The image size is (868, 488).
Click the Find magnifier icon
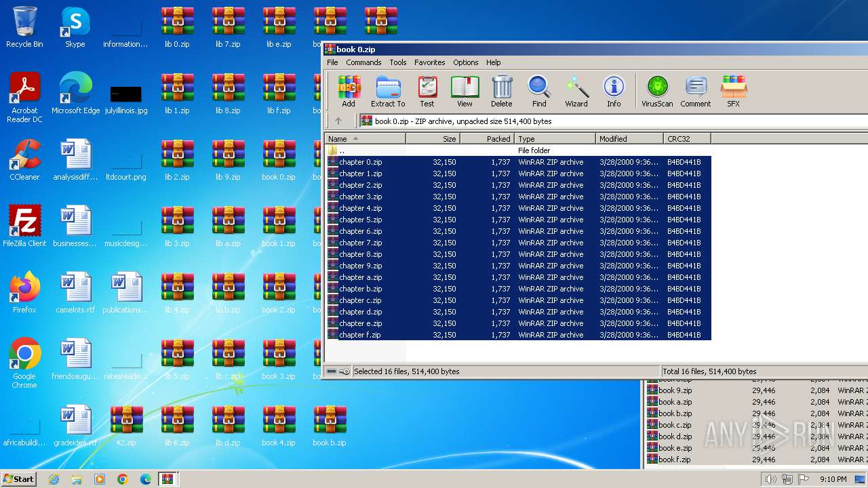(x=539, y=91)
